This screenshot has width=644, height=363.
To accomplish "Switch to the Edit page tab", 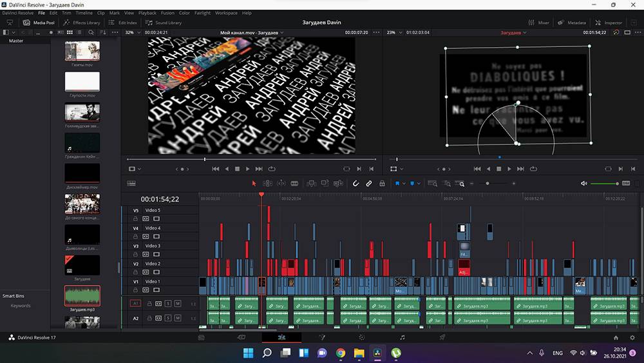I will [281, 337].
